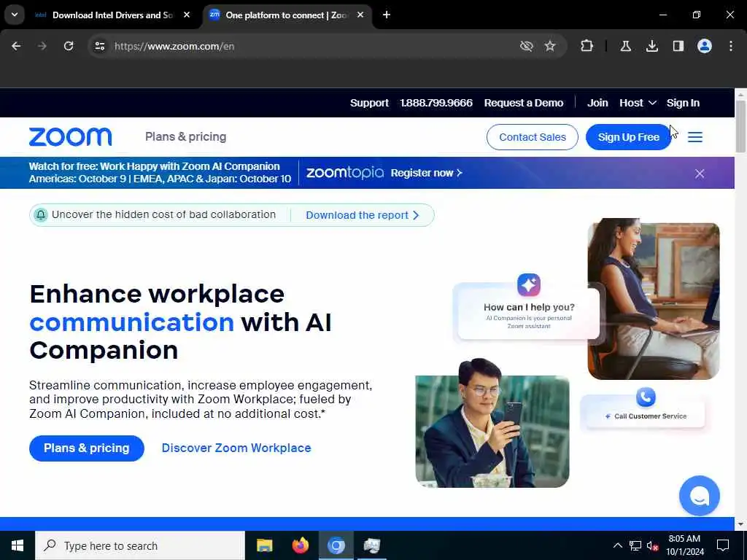Click the muted volume tray icon

(653, 545)
